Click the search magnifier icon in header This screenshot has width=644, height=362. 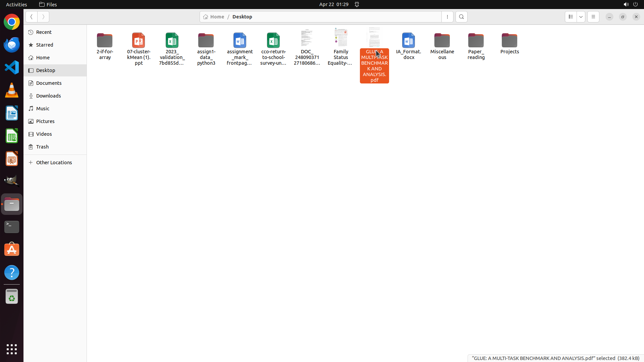click(461, 17)
